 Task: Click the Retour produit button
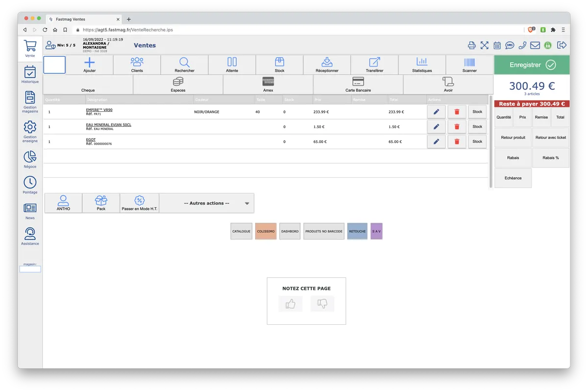pos(513,137)
